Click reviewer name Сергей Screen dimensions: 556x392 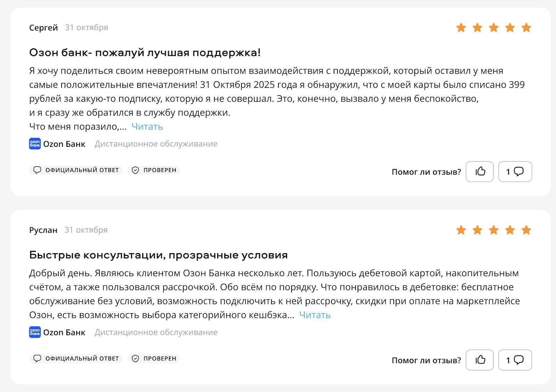coord(43,27)
